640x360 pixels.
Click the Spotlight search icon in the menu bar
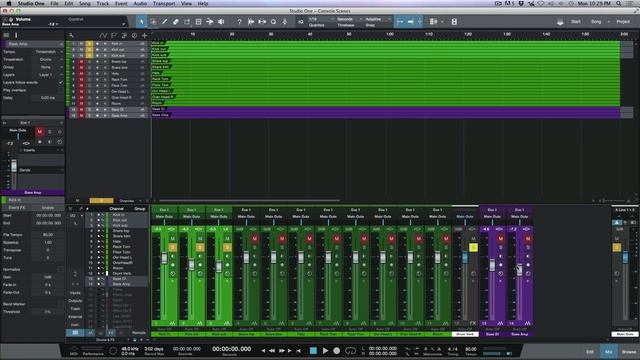pos(619,3)
